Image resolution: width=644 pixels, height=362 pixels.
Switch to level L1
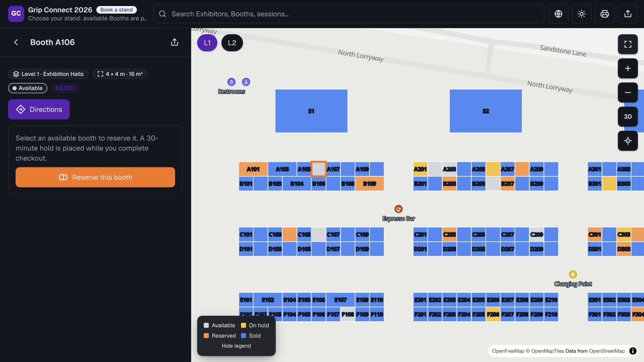click(x=207, y=43)
